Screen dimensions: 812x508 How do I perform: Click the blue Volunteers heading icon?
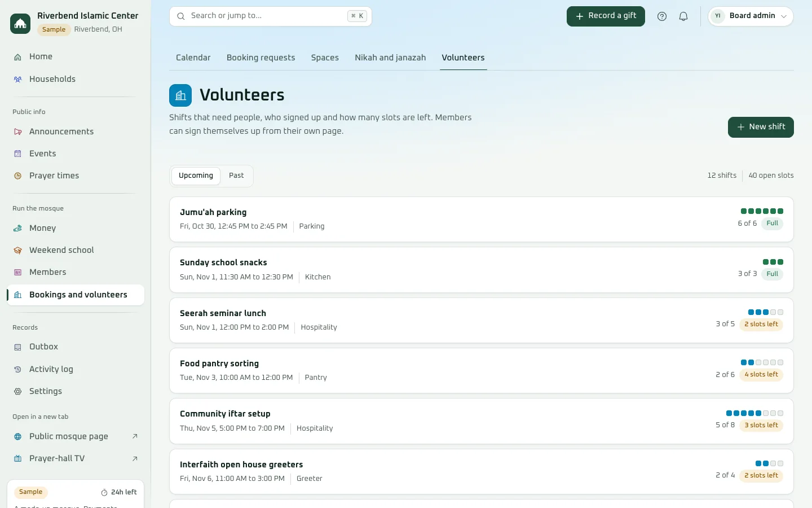(180, 95)
